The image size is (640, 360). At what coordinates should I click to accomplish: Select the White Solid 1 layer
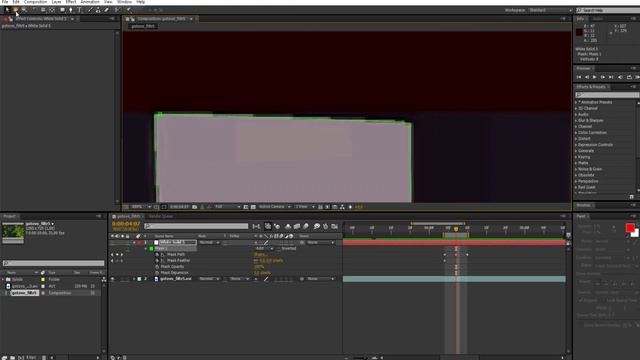[x=177, y=242]
